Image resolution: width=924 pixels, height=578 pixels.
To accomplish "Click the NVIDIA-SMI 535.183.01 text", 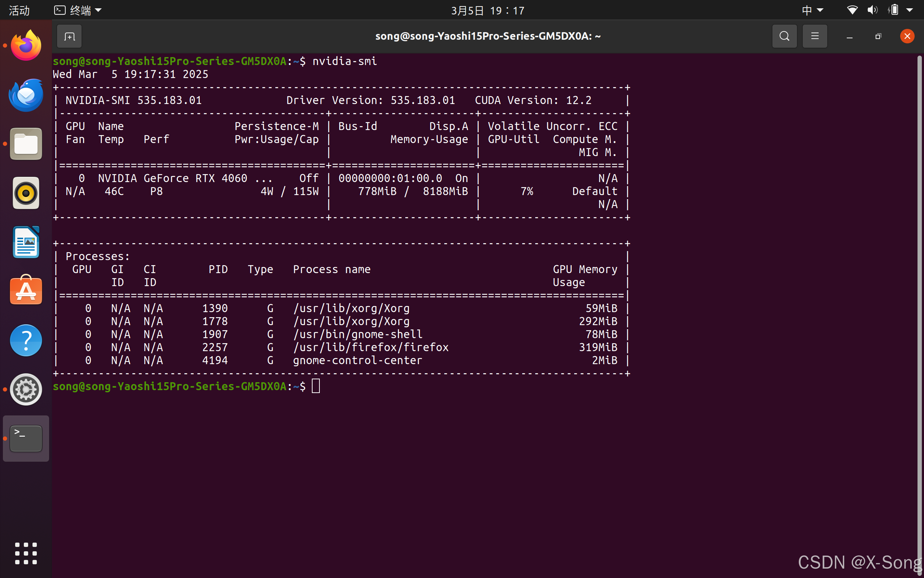I will (134, 100).
